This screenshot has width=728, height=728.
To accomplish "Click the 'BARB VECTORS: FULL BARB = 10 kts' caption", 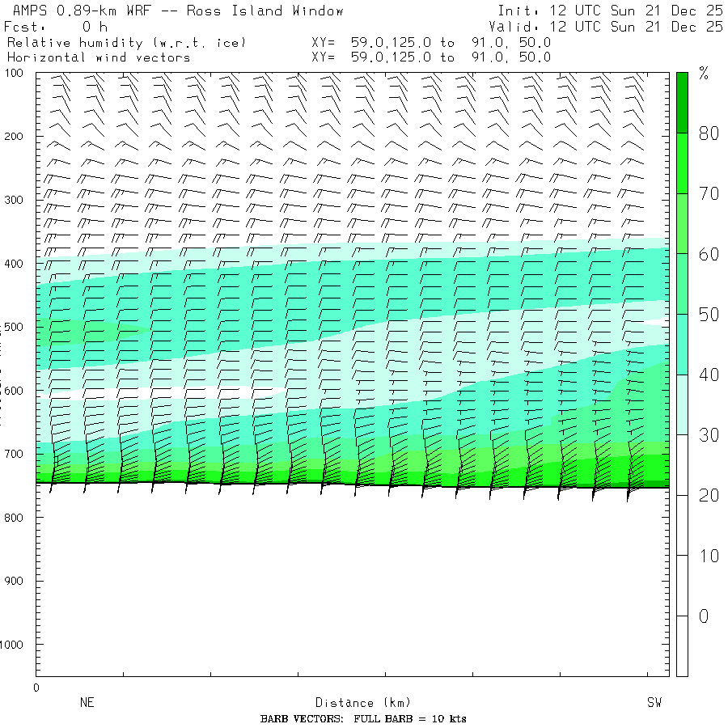I will click(x=363, y=719).
